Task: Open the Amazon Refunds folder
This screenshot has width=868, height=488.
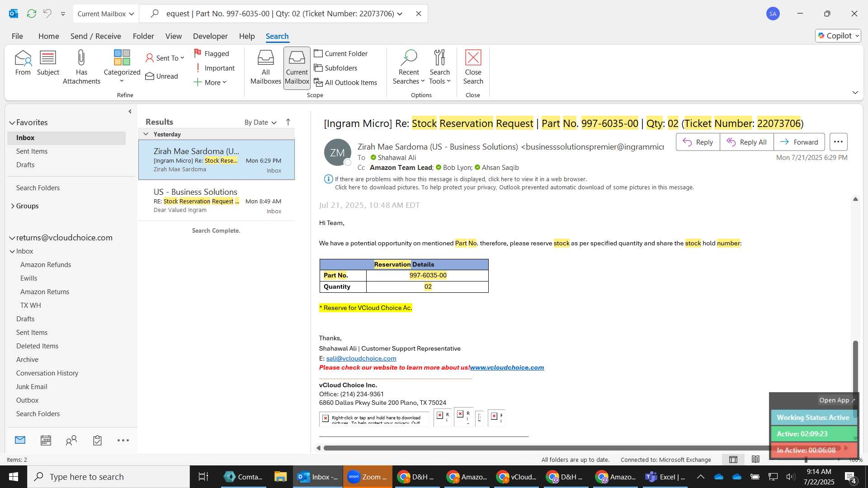Action: click(x=46, y=265)
